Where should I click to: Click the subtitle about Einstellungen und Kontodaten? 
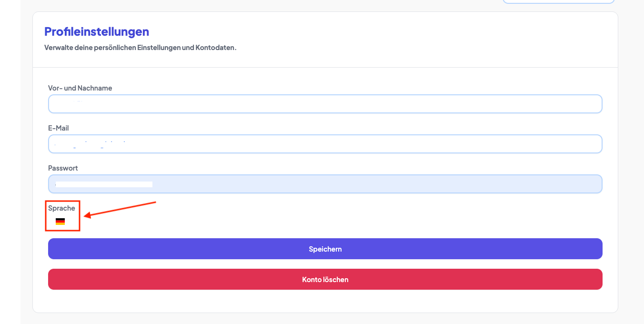pyautogui.click(x=140, y=48)
